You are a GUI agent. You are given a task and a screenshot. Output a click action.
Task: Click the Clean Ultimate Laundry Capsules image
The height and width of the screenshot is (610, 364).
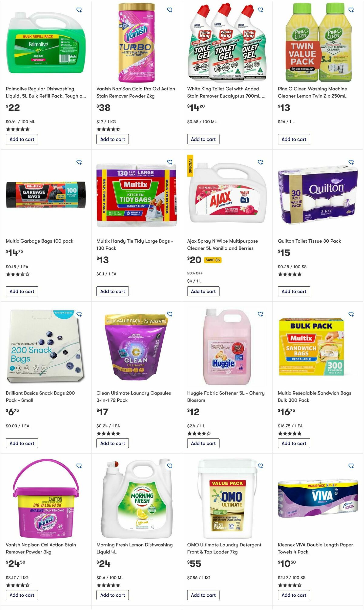[134, 349]
